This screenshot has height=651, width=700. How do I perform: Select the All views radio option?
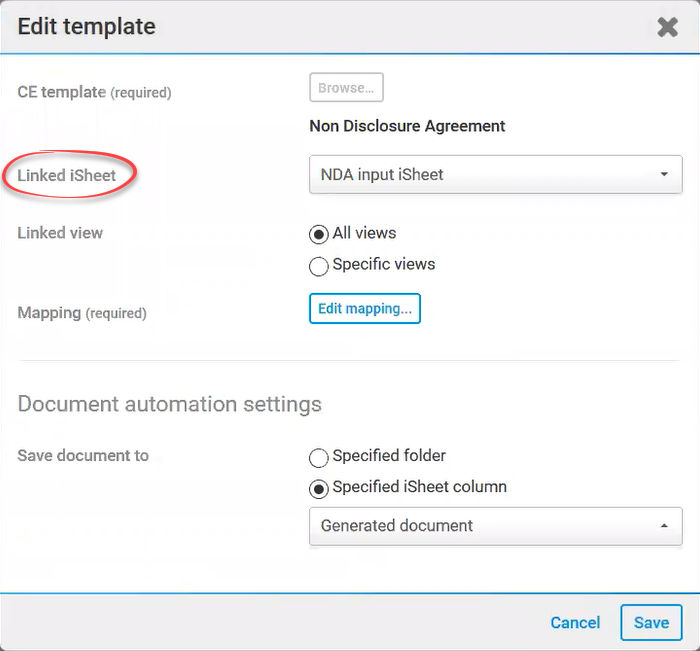pos(319,234)
